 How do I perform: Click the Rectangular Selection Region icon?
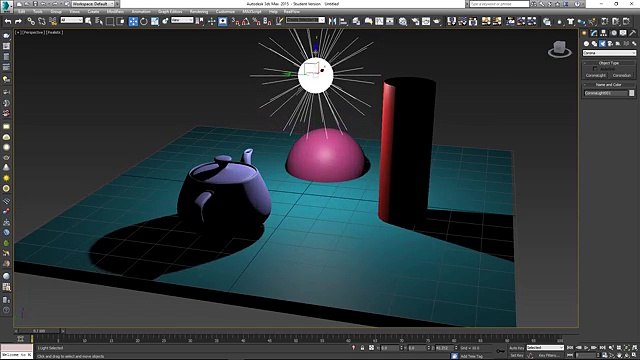click(x=110, y=21)
